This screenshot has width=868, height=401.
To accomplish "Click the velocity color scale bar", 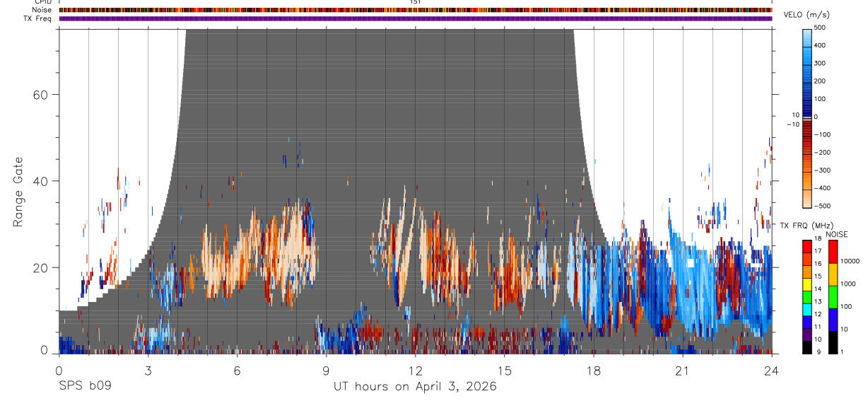I will (x=807, y=117).
